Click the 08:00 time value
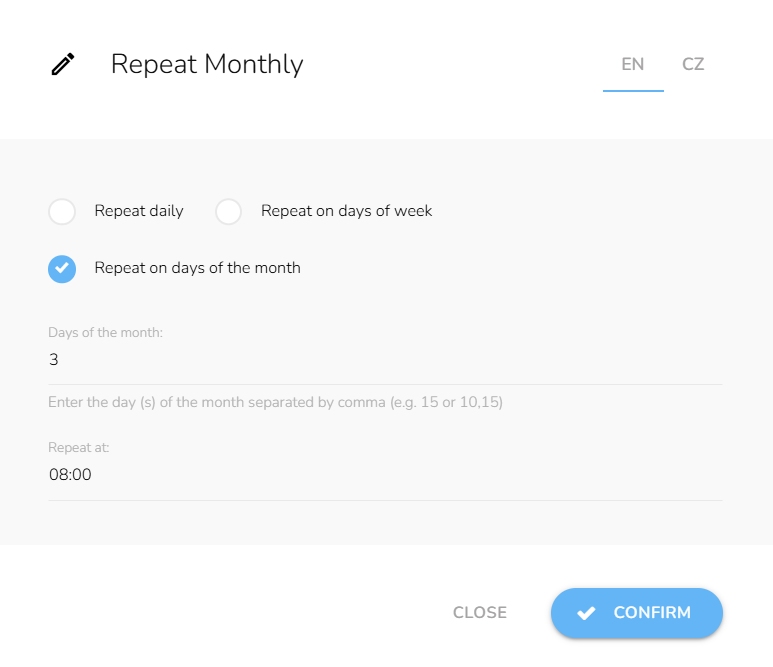Screen dimensions: 773x667 pyautogui.click(x=70, y=475)
